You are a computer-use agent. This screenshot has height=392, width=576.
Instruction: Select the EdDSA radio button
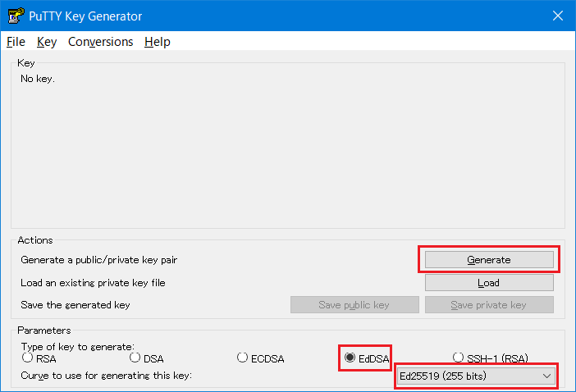tap(350, 358)
